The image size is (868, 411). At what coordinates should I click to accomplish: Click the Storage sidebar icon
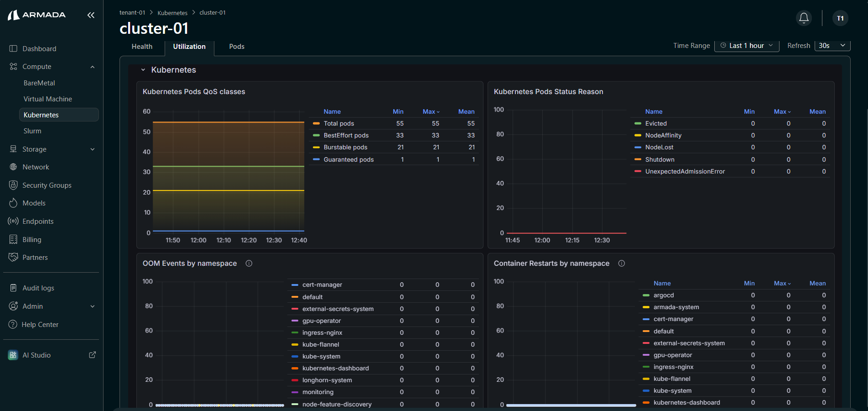tap(13, 149)
